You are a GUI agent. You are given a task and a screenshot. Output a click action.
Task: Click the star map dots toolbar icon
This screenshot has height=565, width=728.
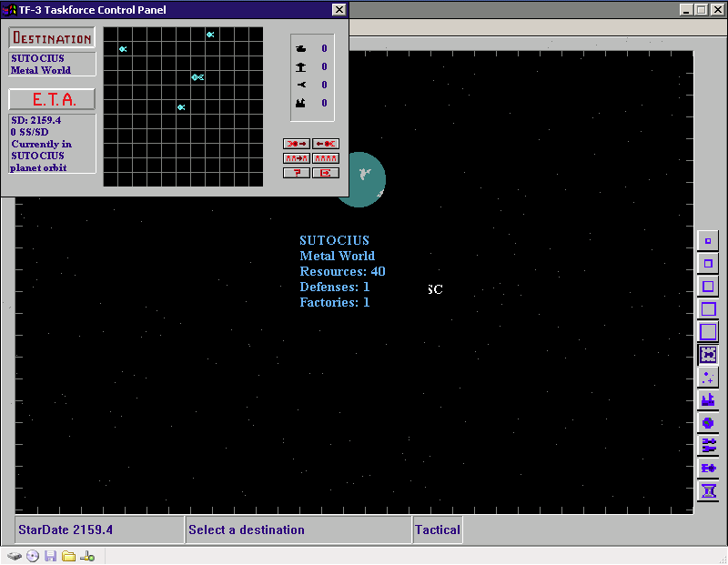click(x=708, y=377)
